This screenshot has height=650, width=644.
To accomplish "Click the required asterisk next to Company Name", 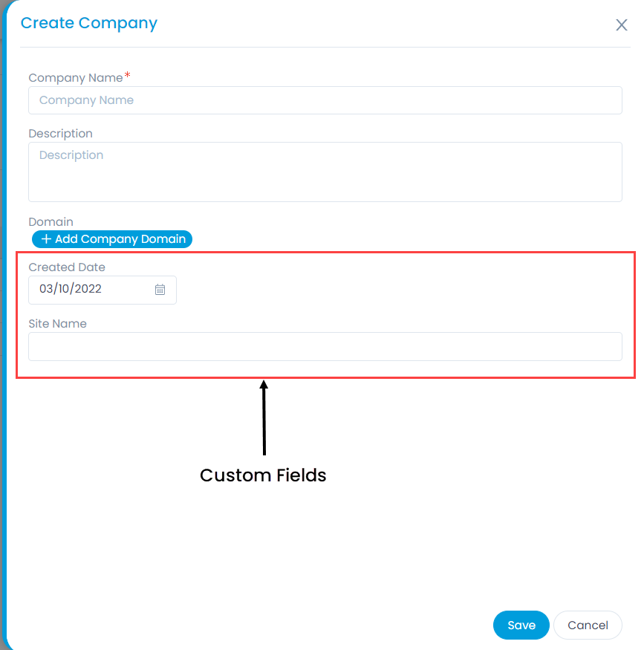I will click(127, 74).
